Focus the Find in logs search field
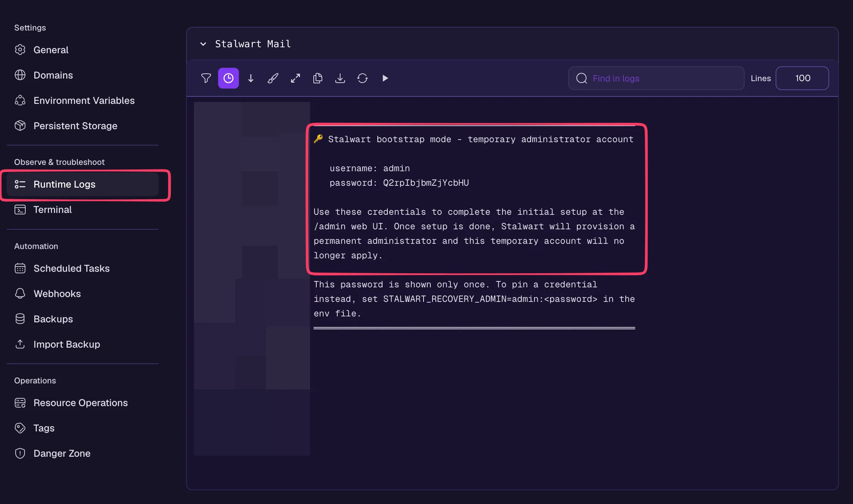This screenshot has height=504, width=853. (656, 78)
